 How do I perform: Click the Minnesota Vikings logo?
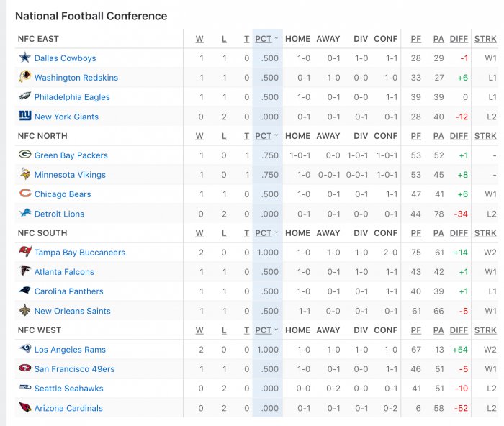pyautogui.click(x=24, y=174)
